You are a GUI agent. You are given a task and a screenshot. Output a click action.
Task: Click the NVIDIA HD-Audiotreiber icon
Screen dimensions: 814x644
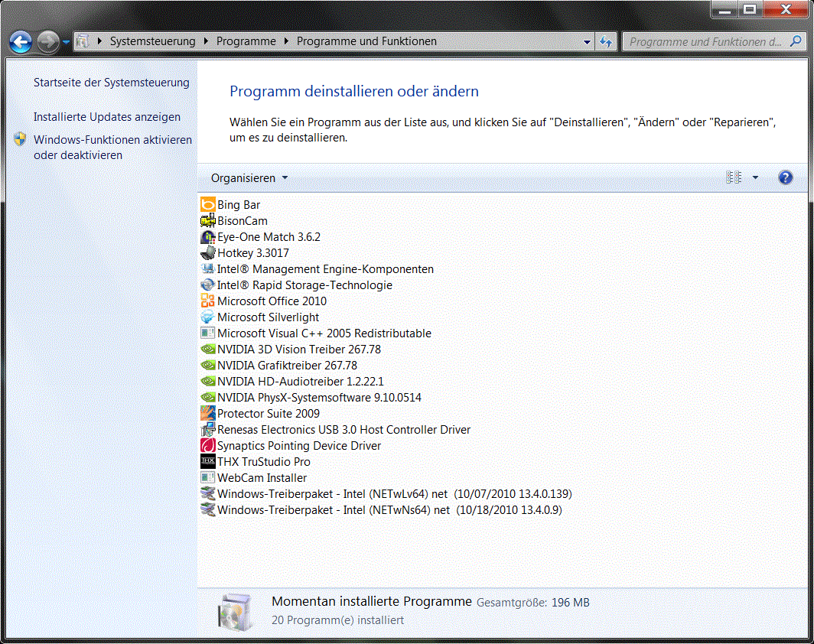point(207,382)
